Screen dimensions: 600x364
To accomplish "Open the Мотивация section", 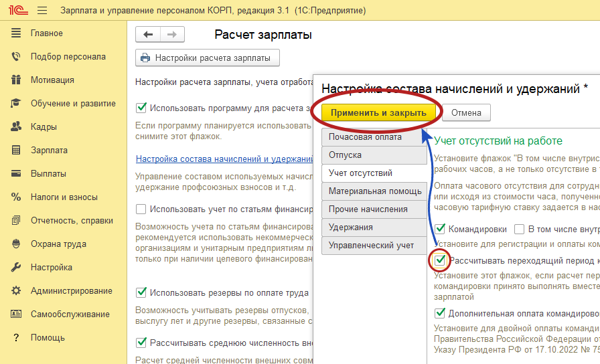I will click(52, 80).
